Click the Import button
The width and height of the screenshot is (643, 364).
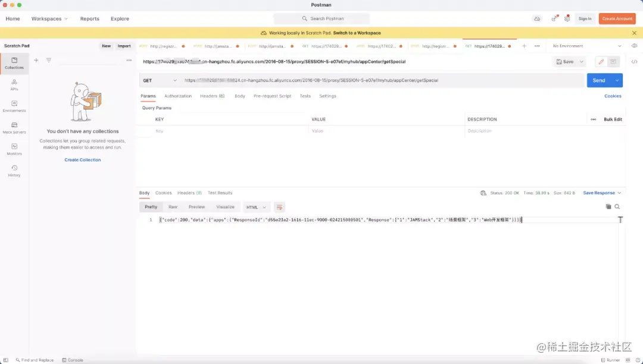click(x=124, y=46)
